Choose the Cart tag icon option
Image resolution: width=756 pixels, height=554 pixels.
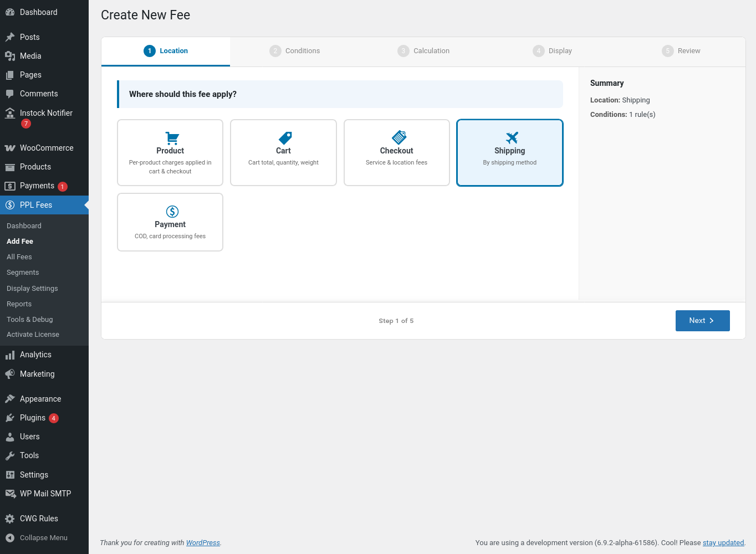click(285, 138)
